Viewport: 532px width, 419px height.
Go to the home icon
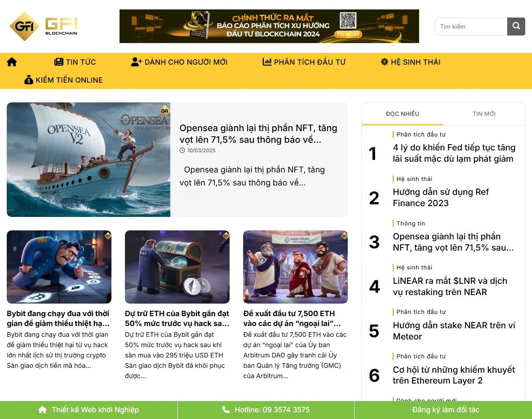pyautogui.click(x=12, y=62)
